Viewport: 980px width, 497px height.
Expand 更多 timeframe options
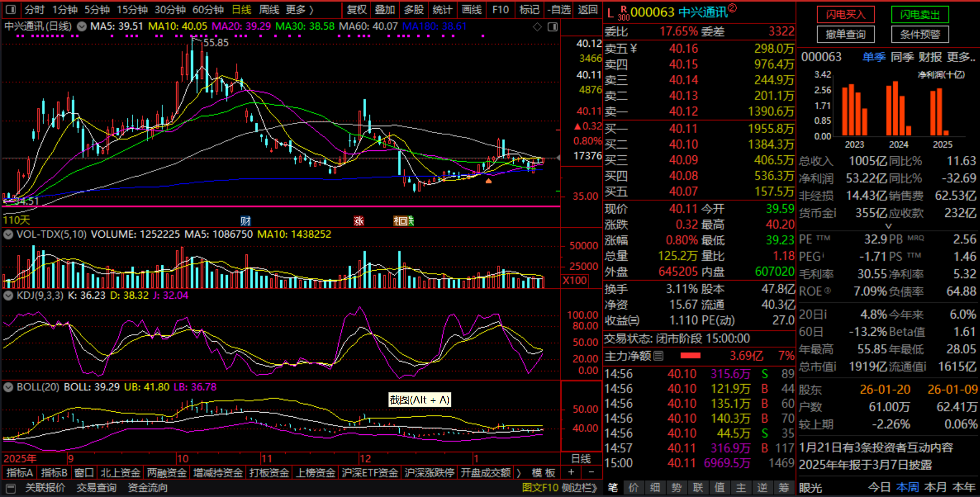coord(300,9)
